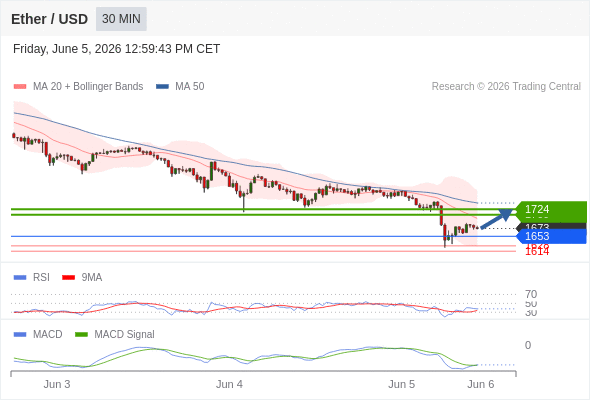The image size is (590, 400).
Task: Click the MACD Signal green legend icon
Action: (x=81, y=335)
